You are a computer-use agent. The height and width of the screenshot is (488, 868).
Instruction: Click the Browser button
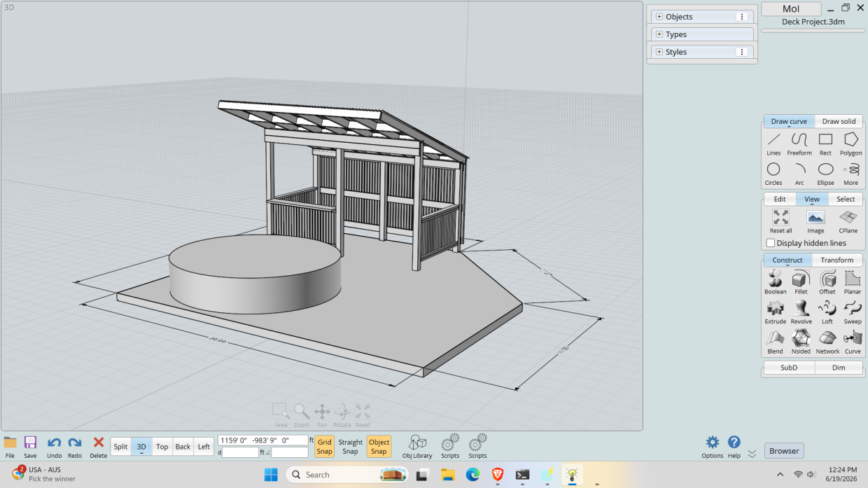[x=784, y=451]
